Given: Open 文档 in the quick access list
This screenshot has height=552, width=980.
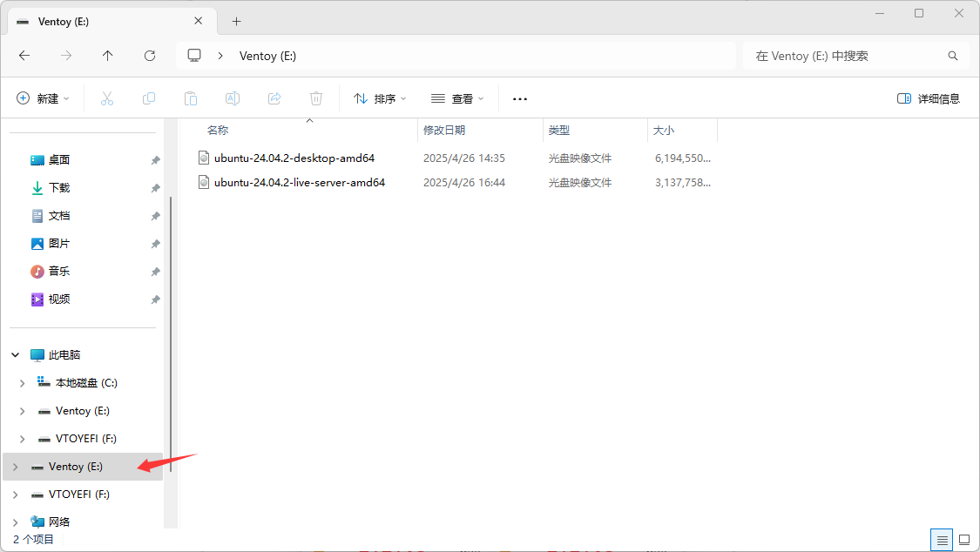Looking at the screenshot, I should 58,215.
